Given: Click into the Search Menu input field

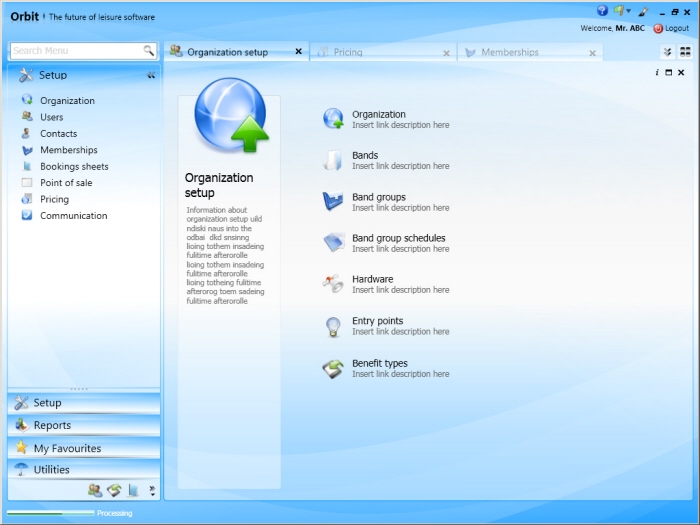Looking at the screenshot, I should click(75, 51).
